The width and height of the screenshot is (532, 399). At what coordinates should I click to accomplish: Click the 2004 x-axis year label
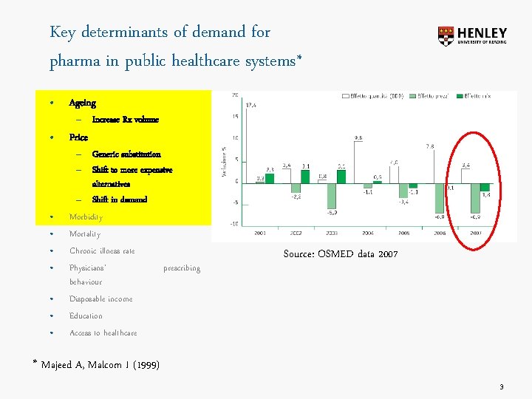pyautogui.click(x=368, y=233)
